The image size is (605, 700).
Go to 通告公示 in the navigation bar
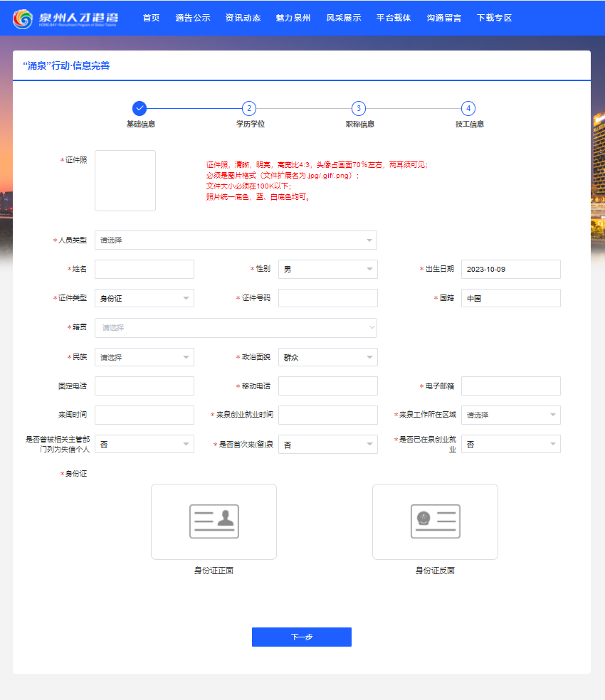click(193, 18)
